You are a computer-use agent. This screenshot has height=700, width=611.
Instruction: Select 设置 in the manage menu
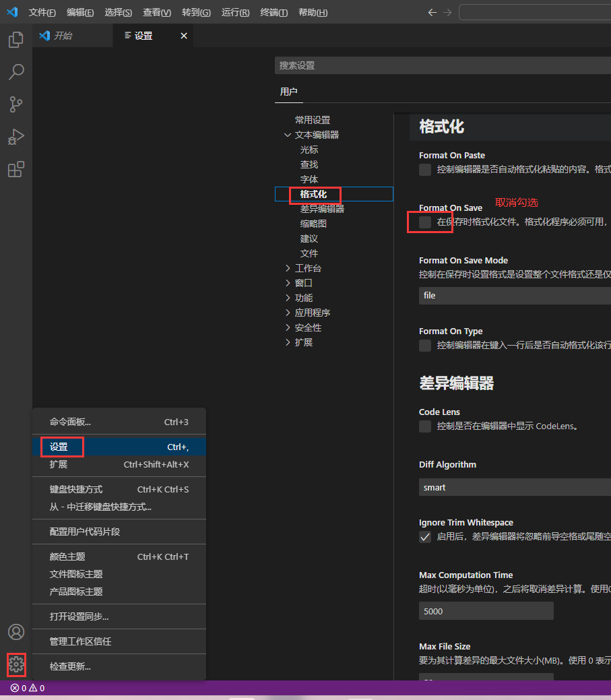(59, 447)
